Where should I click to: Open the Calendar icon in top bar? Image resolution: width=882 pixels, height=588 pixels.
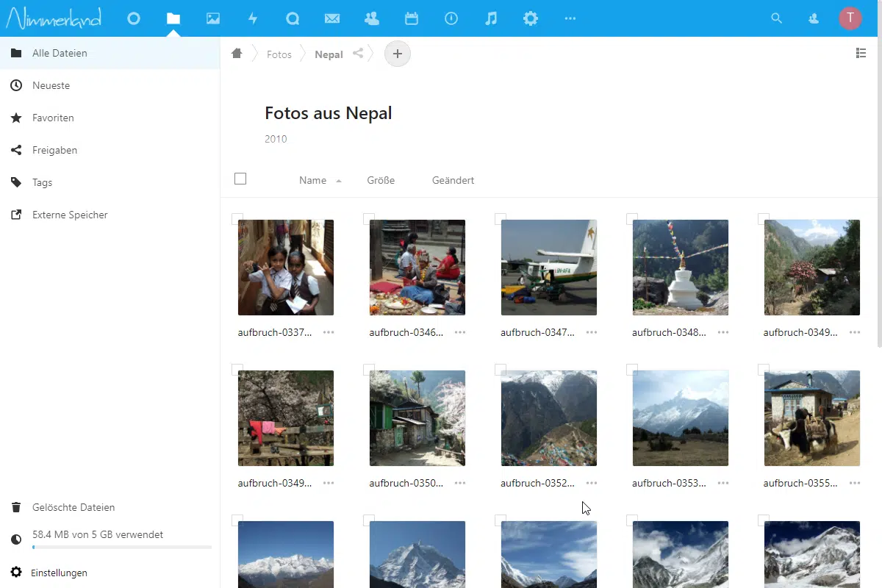(x=412, y=18)
